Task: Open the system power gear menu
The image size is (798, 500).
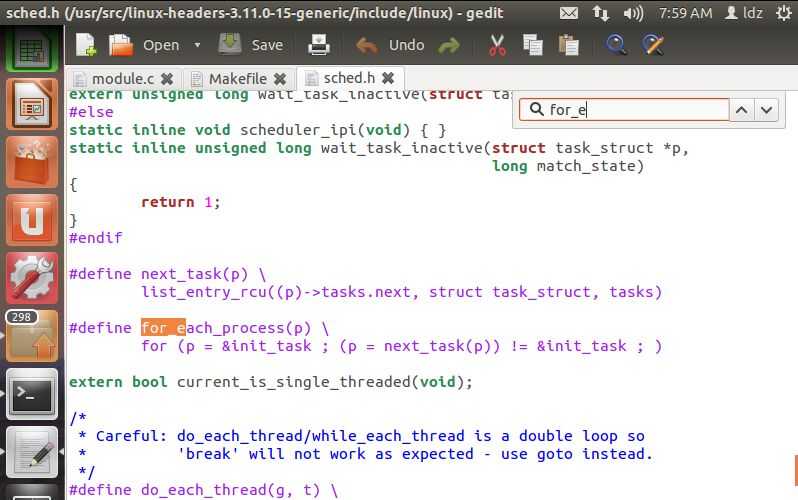Action: [x=784, y=13]
